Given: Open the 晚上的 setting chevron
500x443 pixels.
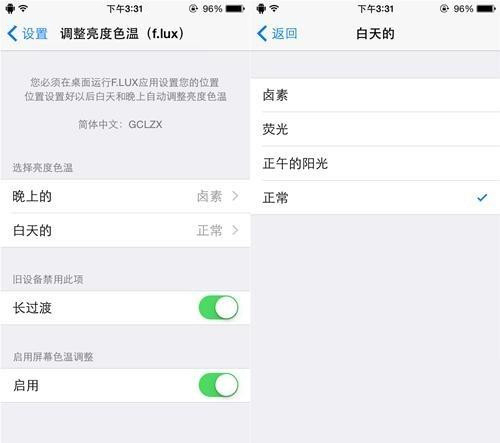Looking at the screenshot, I should [235, 196].
